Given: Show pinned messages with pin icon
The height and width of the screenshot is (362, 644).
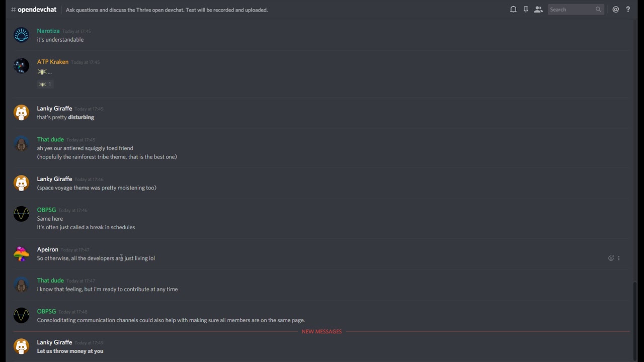Looking at the screenshot, I should point(526,10).
